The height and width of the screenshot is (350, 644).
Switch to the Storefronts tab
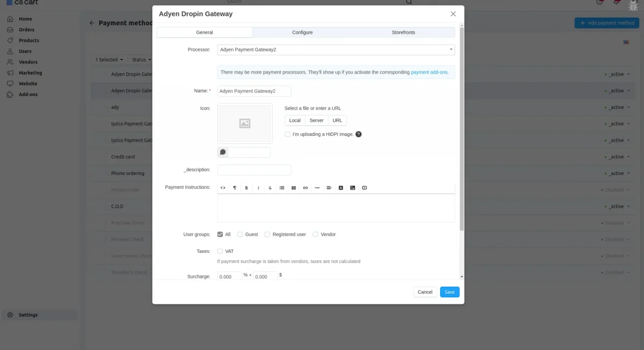(403, 32)
